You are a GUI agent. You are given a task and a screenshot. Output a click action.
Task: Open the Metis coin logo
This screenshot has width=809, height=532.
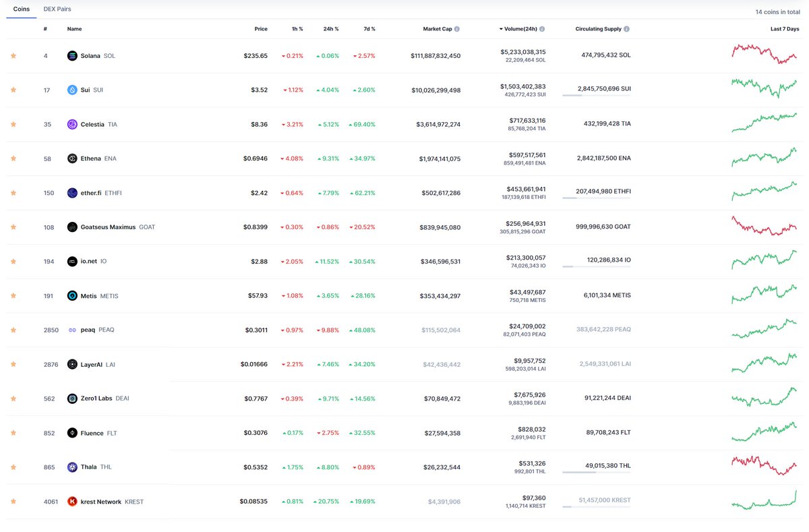coord(72,296)
